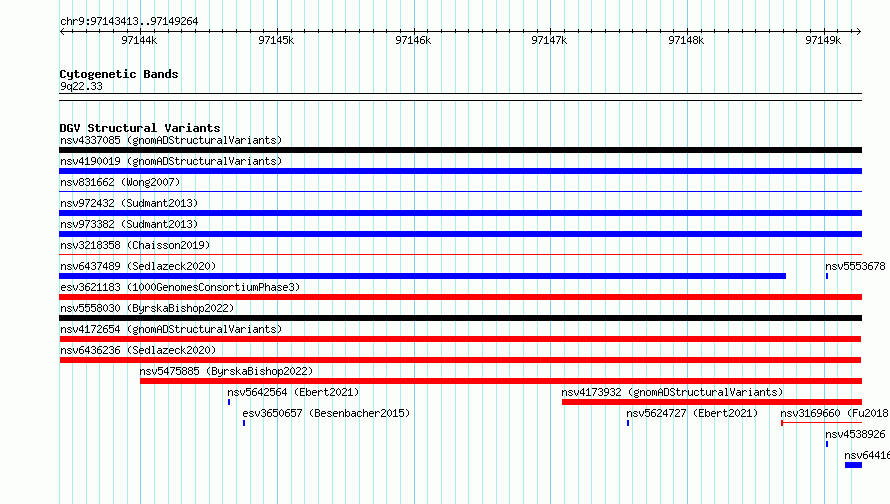890x504 pixels.
Task: Select the nsv972432 (Sudmant2013) label
Action: [129, 203]
